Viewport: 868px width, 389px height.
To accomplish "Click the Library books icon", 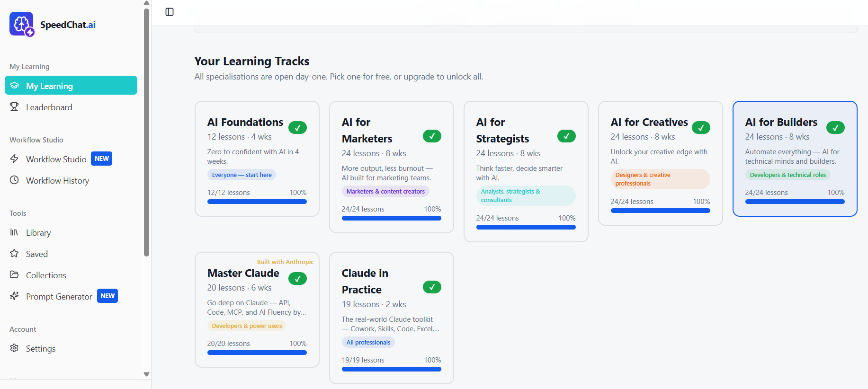I will pyautogui.click(x=14, y=232).
